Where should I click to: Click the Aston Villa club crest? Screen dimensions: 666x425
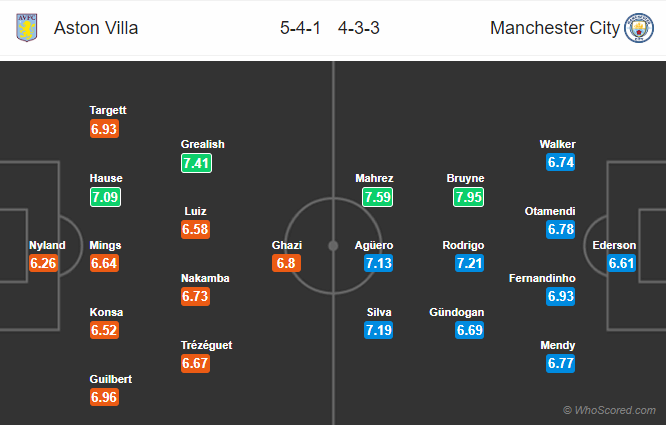click(27, 28)
